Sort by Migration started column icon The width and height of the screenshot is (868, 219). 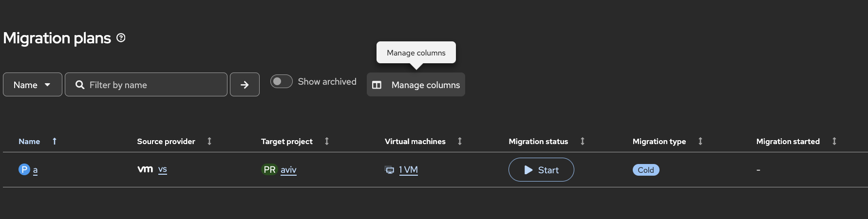tap(834, 141)
